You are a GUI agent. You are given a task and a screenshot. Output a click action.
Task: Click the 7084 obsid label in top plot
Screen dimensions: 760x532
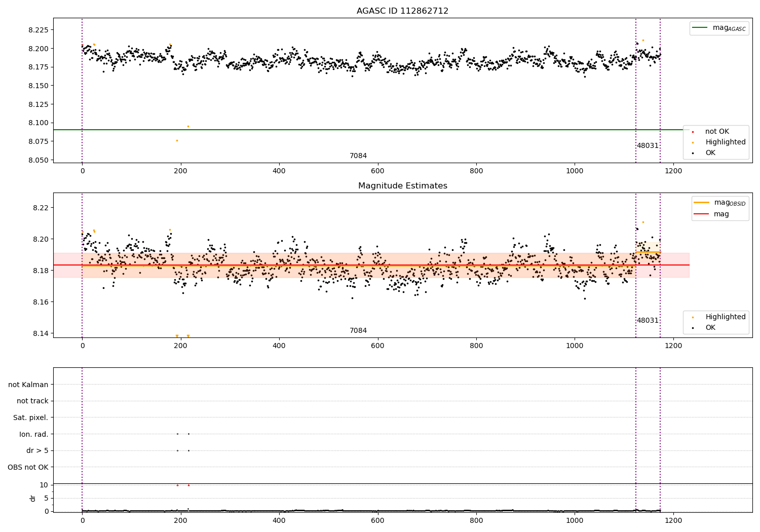pos(358,156)
